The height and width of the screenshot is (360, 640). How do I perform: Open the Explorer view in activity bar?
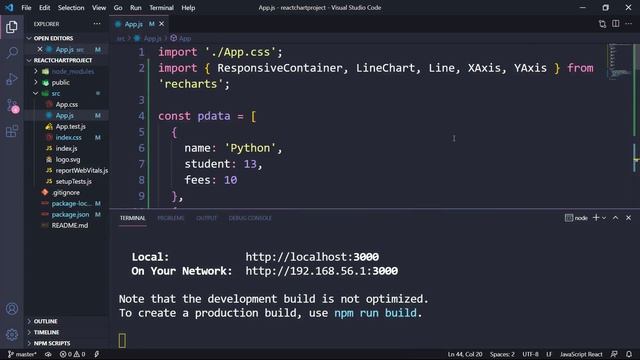point(12,27)
